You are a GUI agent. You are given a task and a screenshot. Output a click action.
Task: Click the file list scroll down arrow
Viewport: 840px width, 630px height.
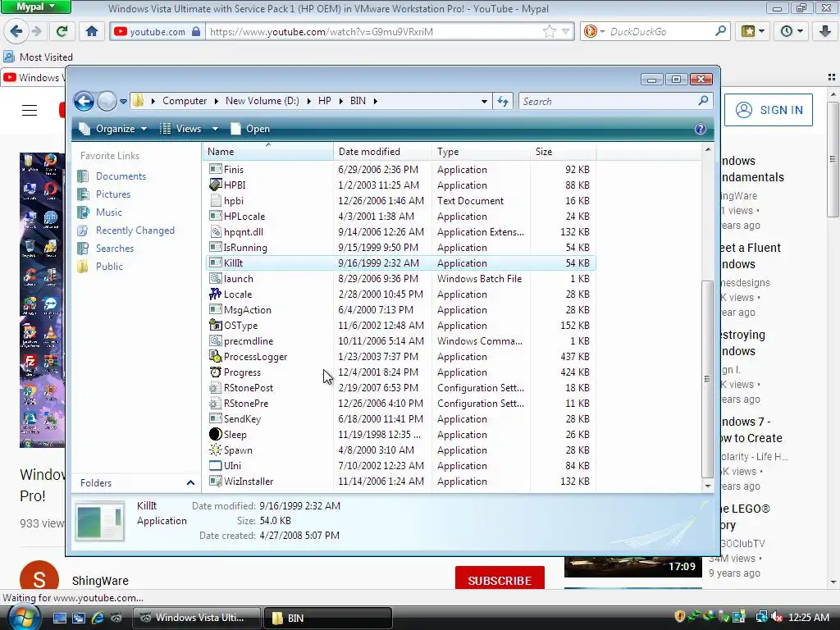click(708, 486)
